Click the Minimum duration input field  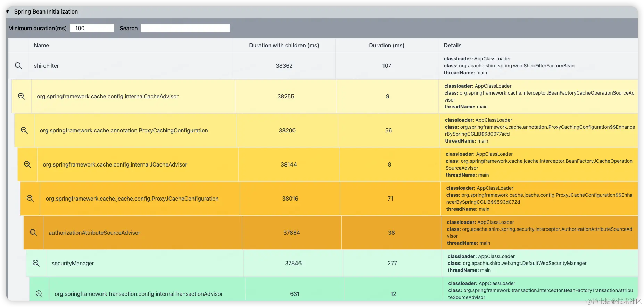point(92,28)
